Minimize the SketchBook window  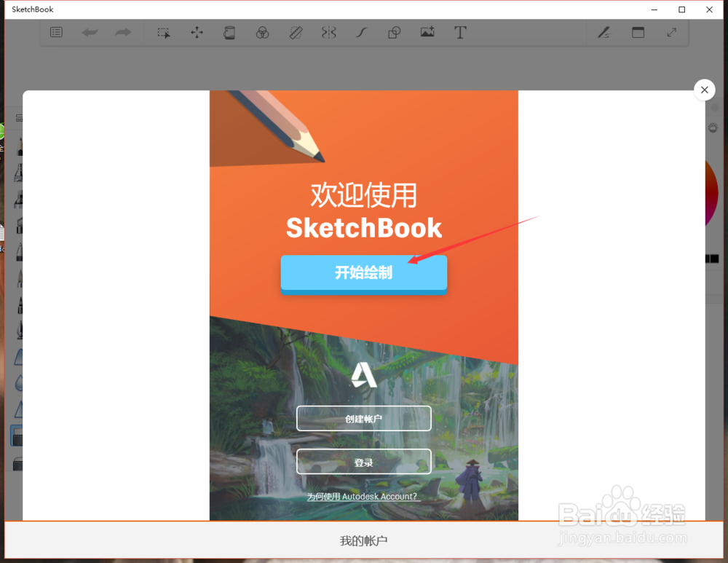654,9
